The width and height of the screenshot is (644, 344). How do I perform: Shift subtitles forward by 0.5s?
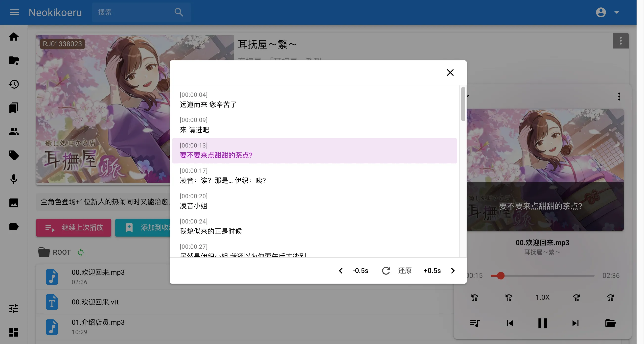pyautogui.click(x=439, y=271)
